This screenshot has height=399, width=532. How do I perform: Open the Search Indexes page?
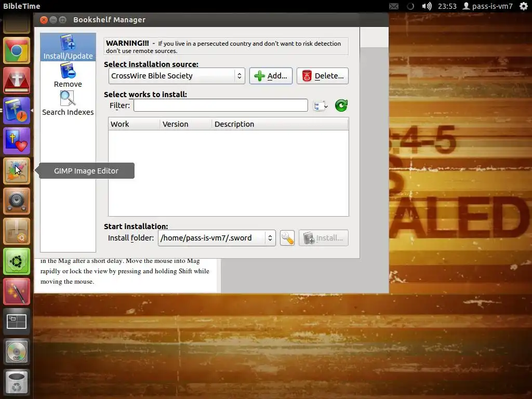(68, 103)
